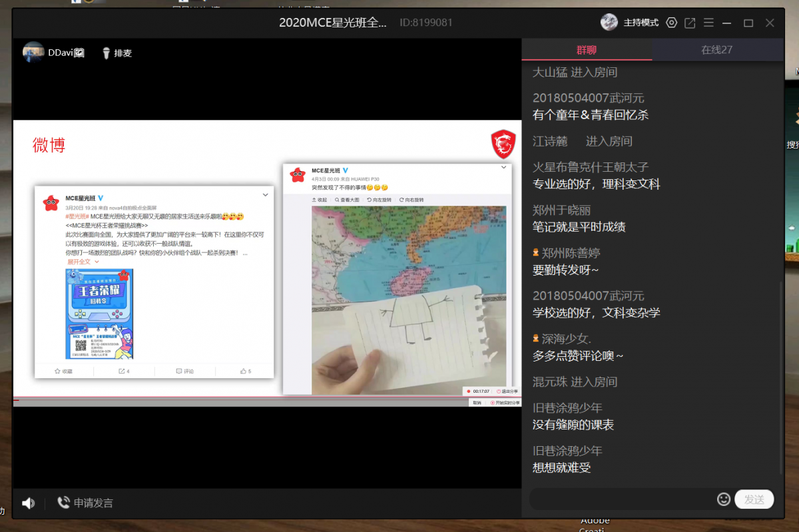Screen dimensions: 799x532
Task: Mute the room speaker volume icon
Action: click(28, 503)
